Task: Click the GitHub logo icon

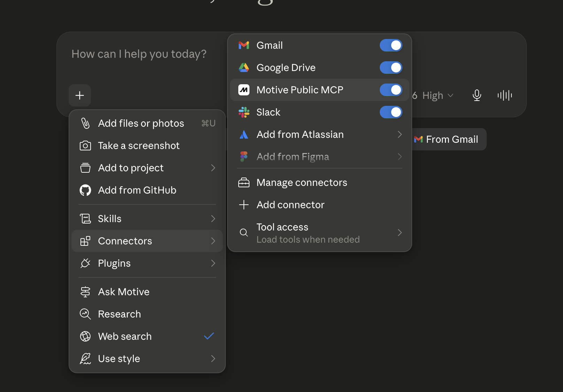Action: click(x=85, y=190)
